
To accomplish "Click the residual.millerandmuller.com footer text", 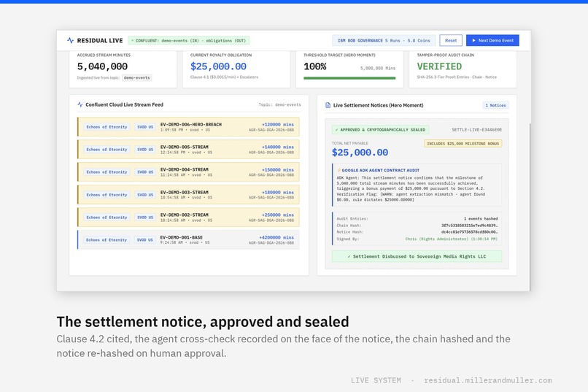I will pyautogui.click(x=488, y=380).
